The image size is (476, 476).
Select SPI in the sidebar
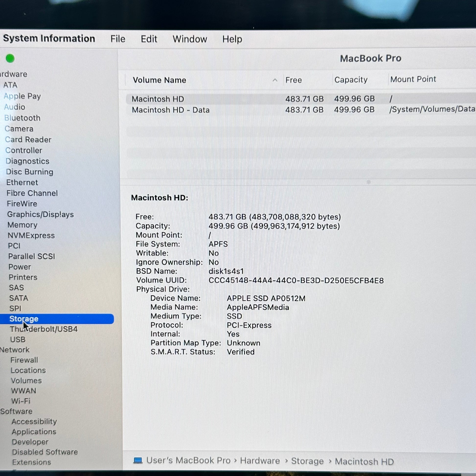[15, 308]
